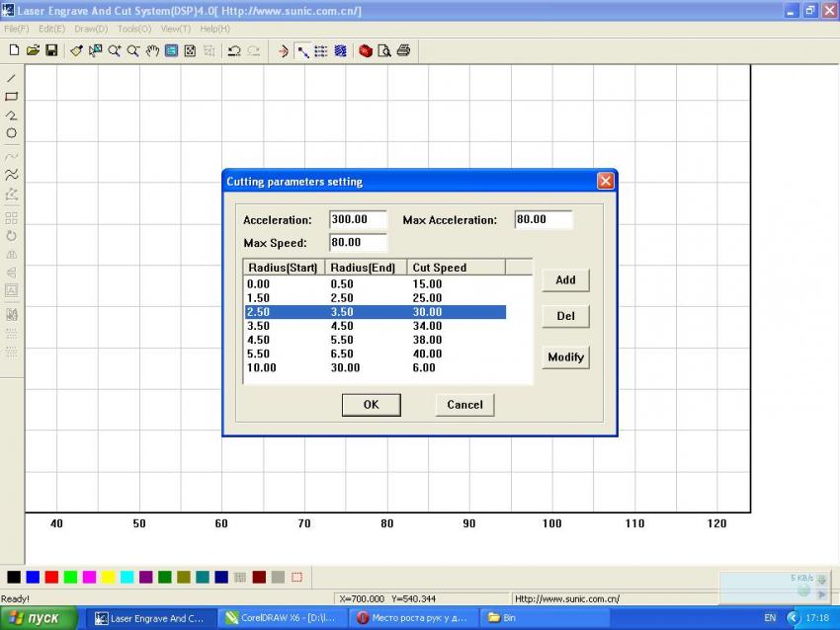The height and width of the screenshot is (630, 840).
Task: Open the Tools(O) menu
Action: coord(134,29)
